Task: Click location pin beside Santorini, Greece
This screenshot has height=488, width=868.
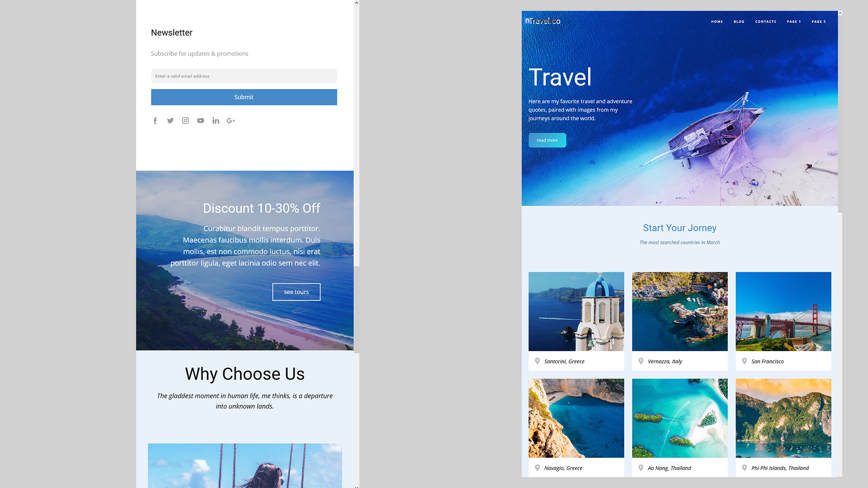Action: coord(537,361)
